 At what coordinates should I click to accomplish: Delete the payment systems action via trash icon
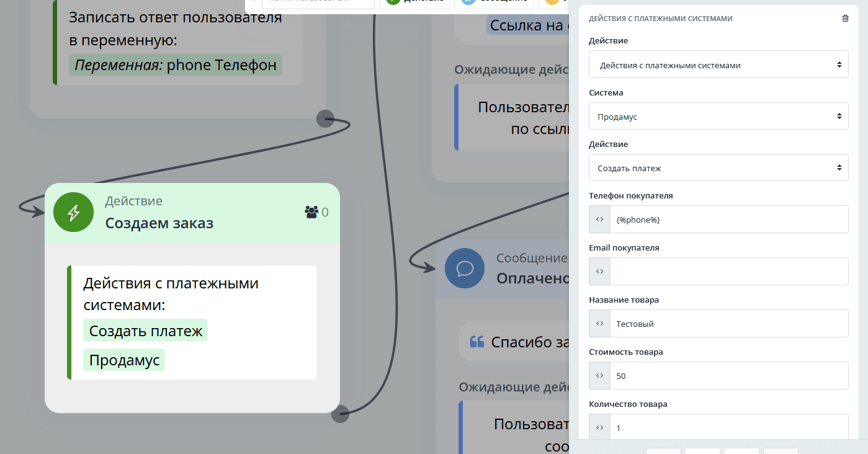pos(845,19)
